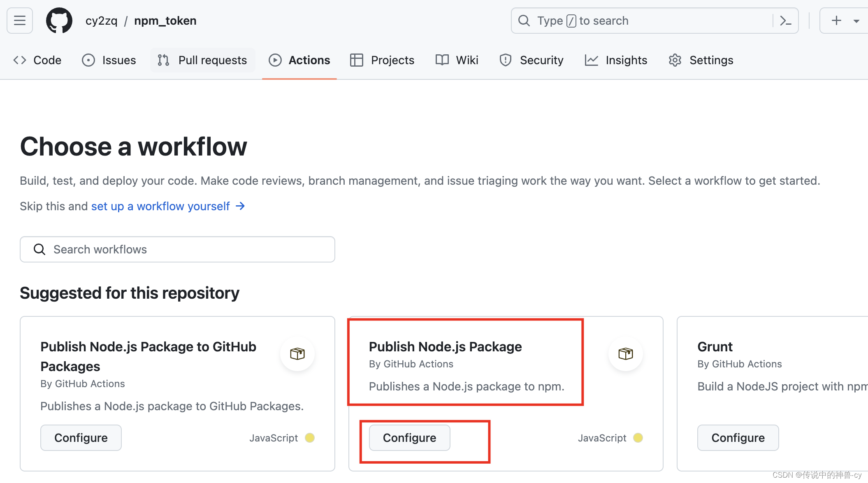The image size is (868, 483).
Task: Open the Wiki tab
Action: click(457, 60)
